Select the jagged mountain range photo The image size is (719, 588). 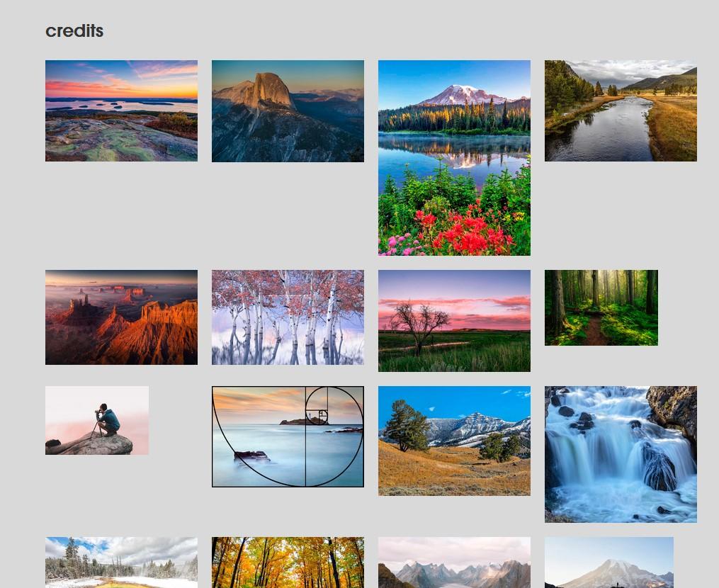coord(454,562)
